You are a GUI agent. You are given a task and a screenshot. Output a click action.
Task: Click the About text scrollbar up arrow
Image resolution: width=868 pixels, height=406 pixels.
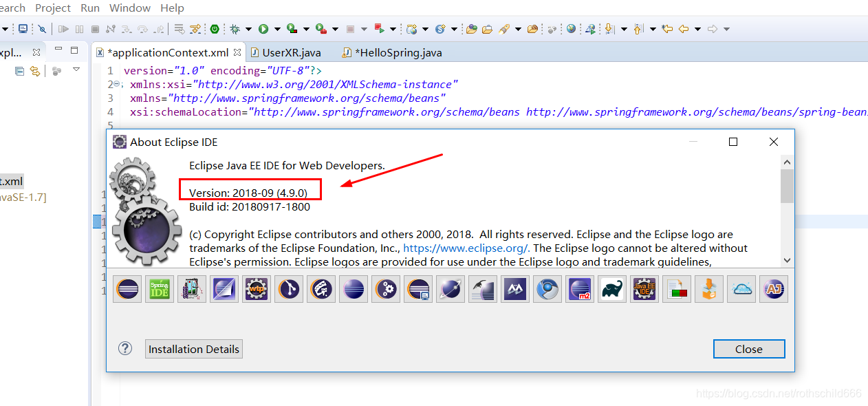click(x=788, y=162)
